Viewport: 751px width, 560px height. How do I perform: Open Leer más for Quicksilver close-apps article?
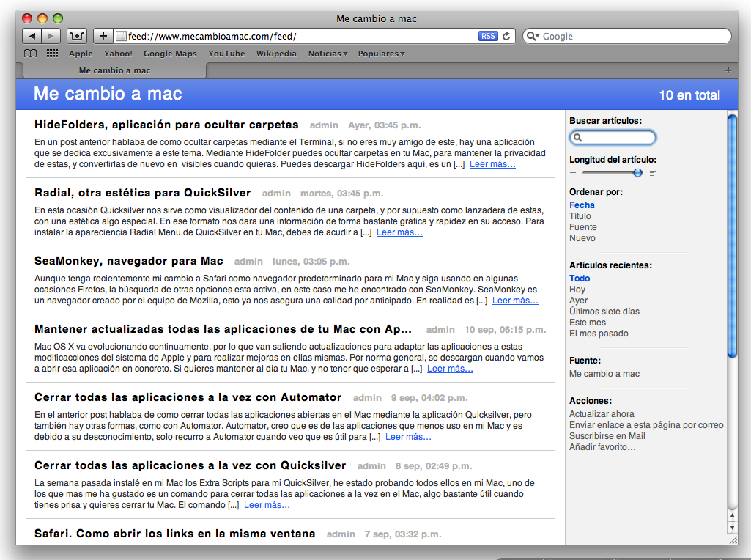click(267, 505)
